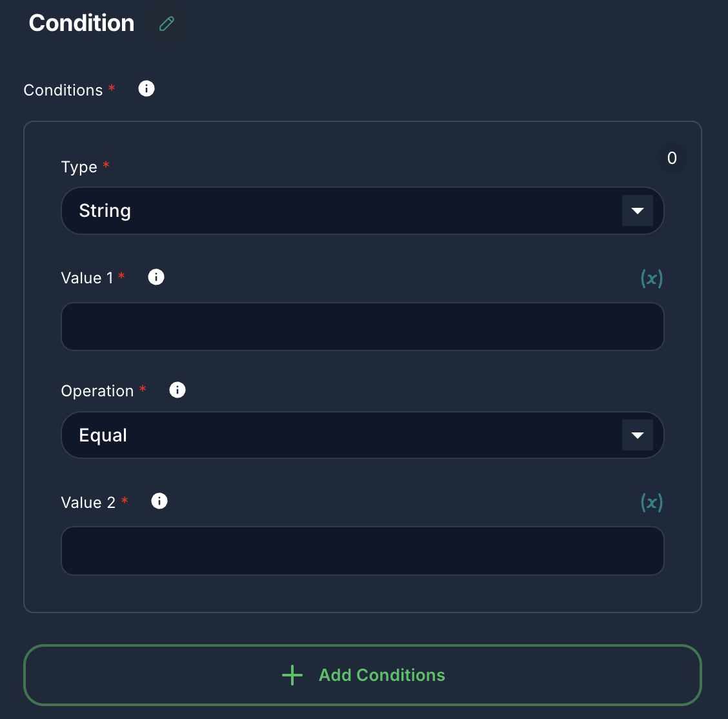Select the String type value

point(105,210)
